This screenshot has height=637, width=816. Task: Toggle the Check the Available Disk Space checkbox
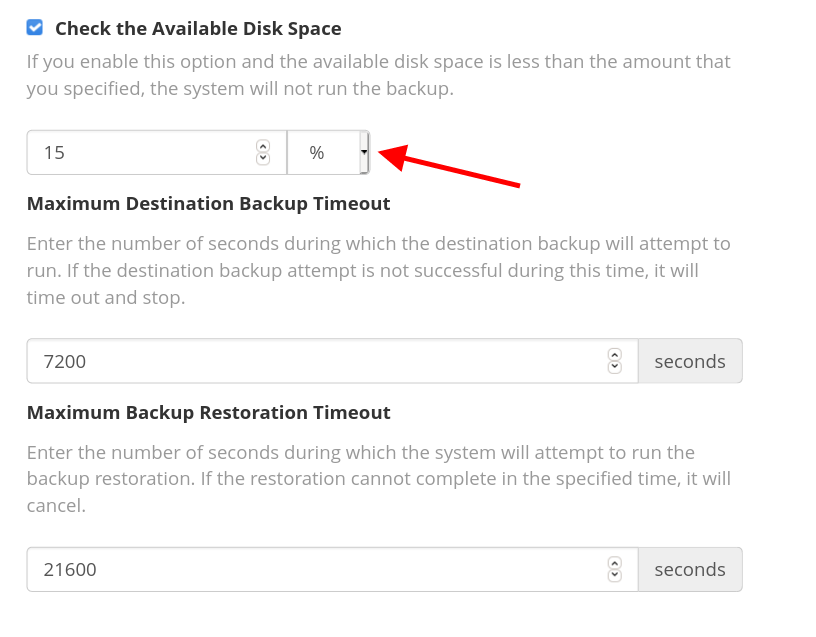click(35, 28)
